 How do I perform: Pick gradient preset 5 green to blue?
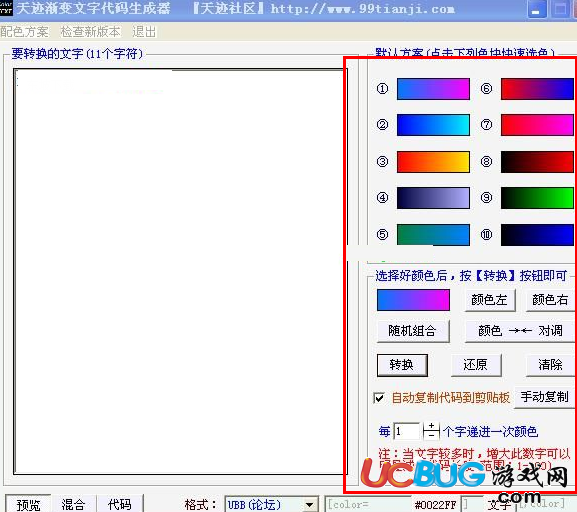tap(433, 234)
